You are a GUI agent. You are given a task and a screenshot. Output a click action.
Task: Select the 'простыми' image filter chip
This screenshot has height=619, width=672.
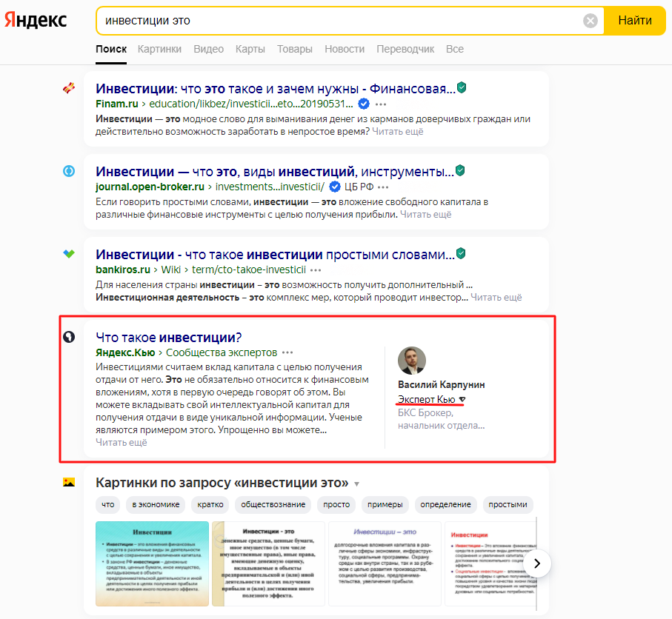[x=508, y=505]
